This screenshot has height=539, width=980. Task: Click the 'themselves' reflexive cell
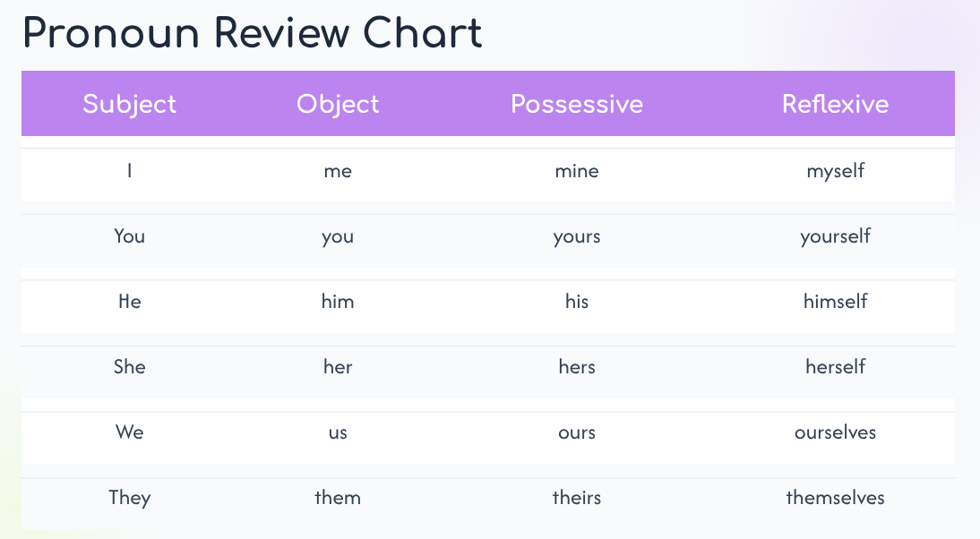pyautogui.click(x=835, y=498)
